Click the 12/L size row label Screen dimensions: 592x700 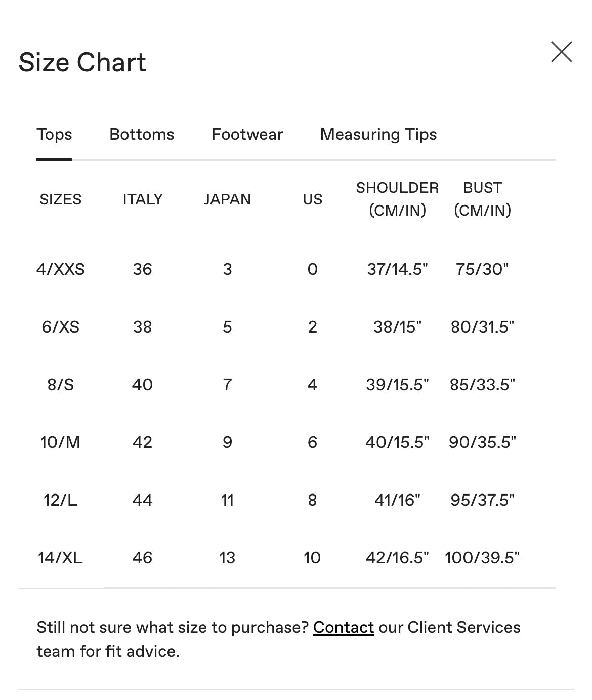(60, 500)
